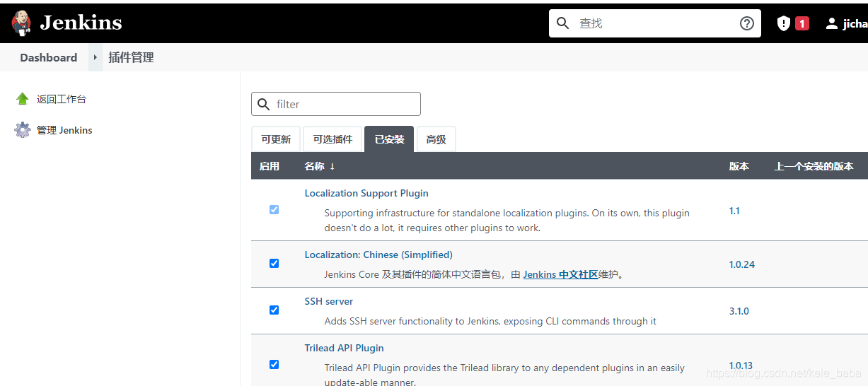868x386 pixels.
Task: Open the SSH server plugin link
Action: [329, 301]
